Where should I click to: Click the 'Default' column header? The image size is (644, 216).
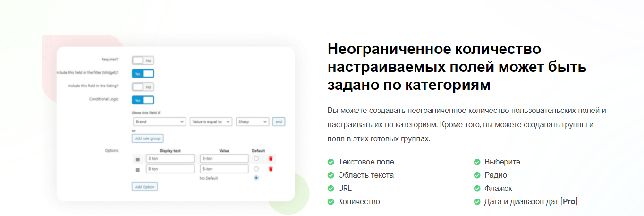[259, 151]
